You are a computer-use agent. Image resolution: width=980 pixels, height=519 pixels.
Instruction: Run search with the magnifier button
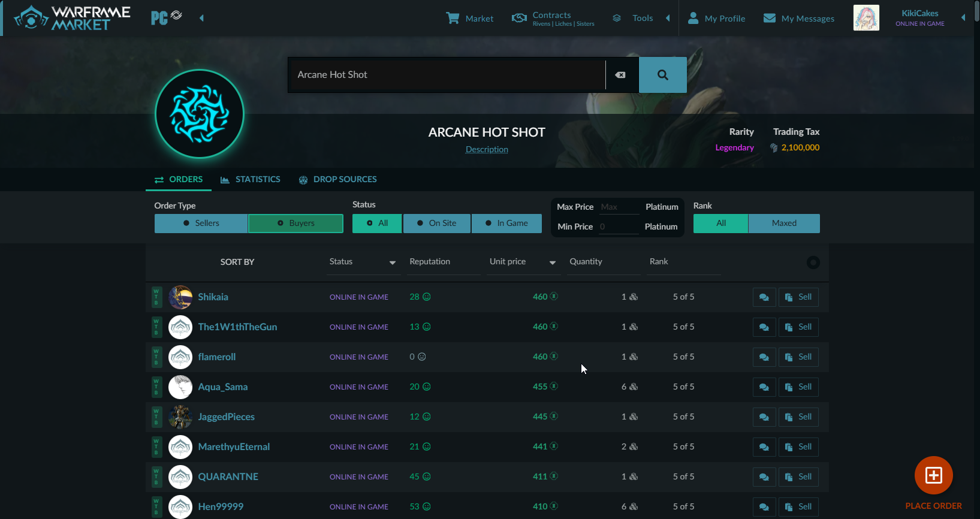(662, 75)
